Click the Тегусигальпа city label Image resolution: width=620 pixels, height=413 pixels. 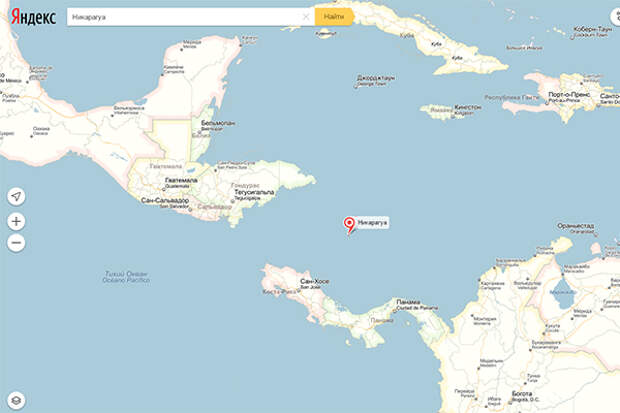point(254,192)
